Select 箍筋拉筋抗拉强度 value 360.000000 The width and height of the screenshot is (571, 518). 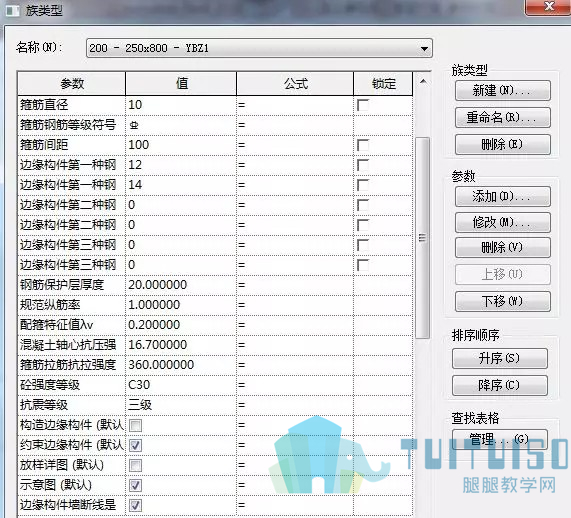(x=181, y=365)
